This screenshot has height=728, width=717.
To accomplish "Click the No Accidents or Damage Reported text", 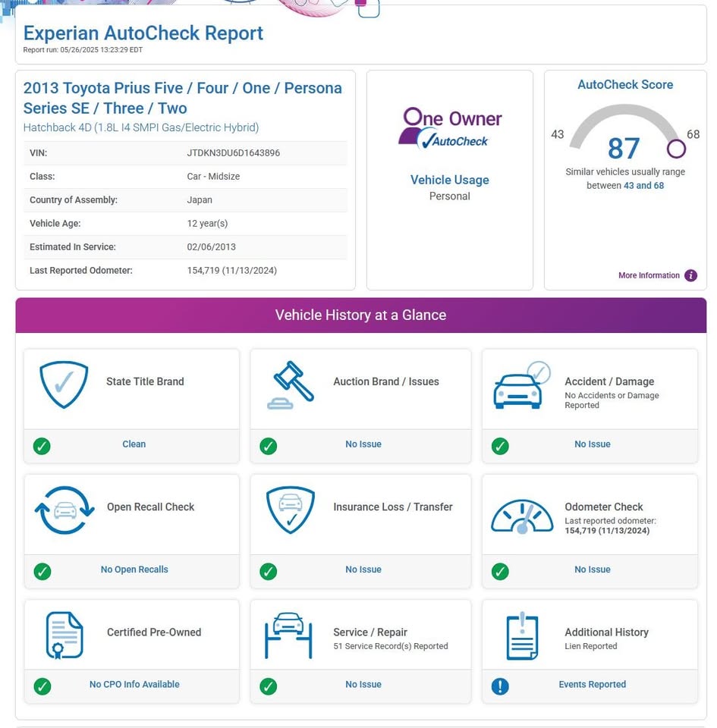I will pos(612,400).
